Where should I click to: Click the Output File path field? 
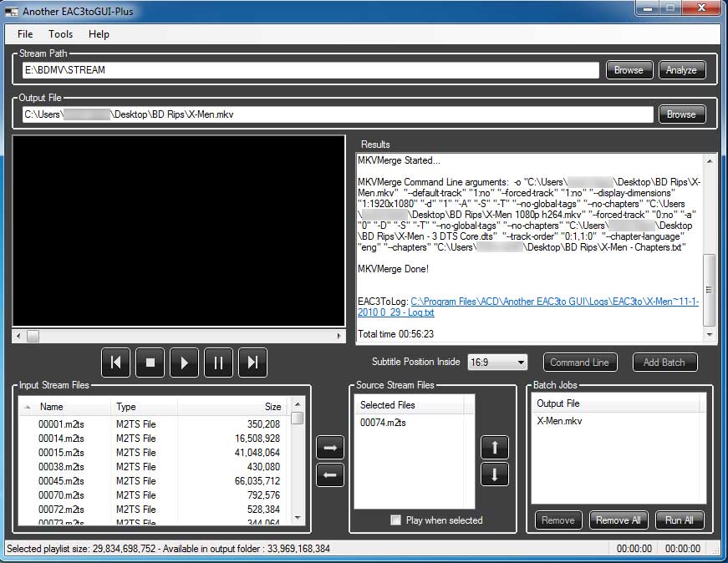pyautogui.click(x=338, y=114)
